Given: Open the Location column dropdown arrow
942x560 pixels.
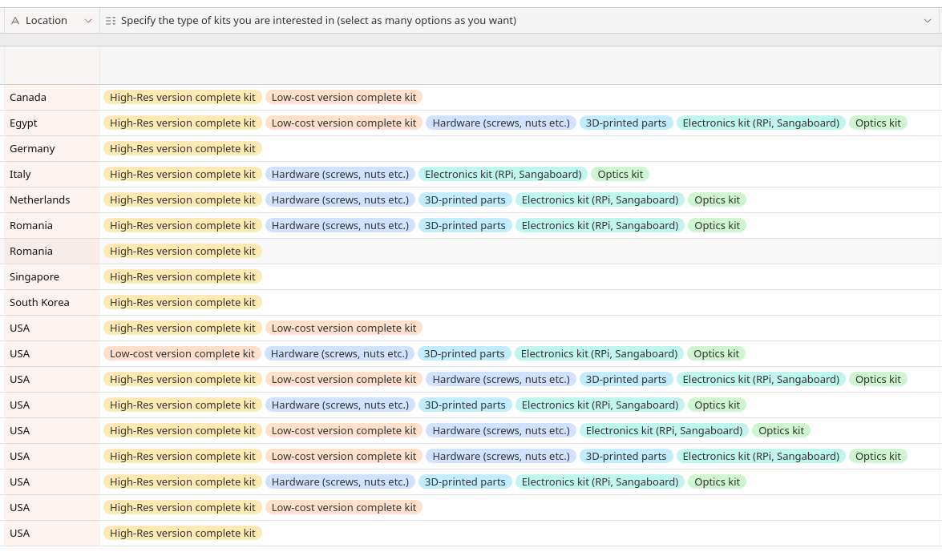Looking at the screenshot, I should [88, 21].
